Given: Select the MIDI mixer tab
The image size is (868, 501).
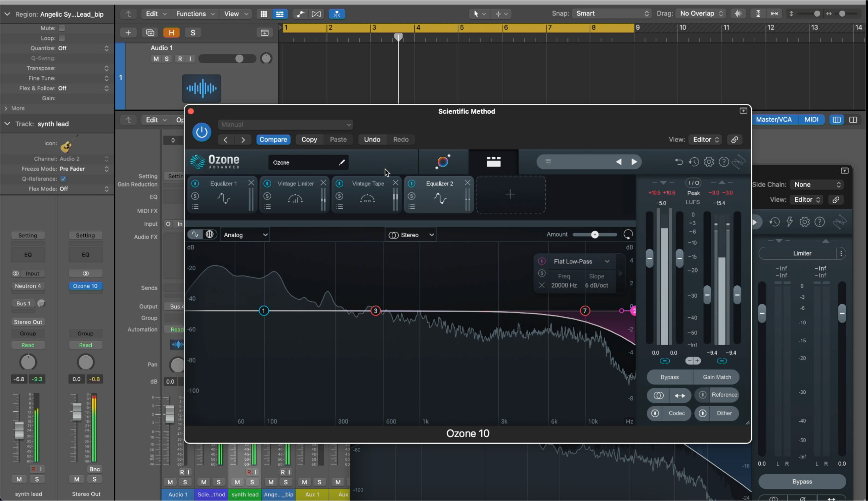Looking at the screenshot, I should click(x=811, y=119).
